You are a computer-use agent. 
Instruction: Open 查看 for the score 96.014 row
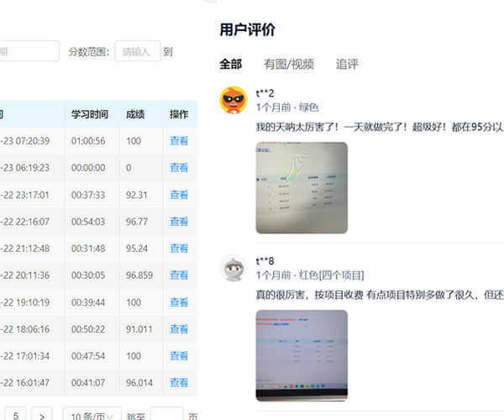point(179,383)
